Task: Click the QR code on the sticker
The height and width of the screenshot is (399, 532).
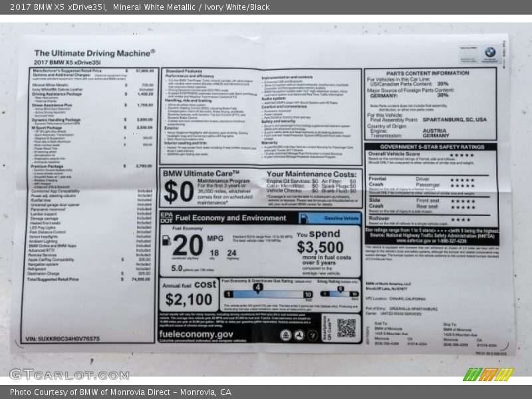Action: click(x=346, y=328)
